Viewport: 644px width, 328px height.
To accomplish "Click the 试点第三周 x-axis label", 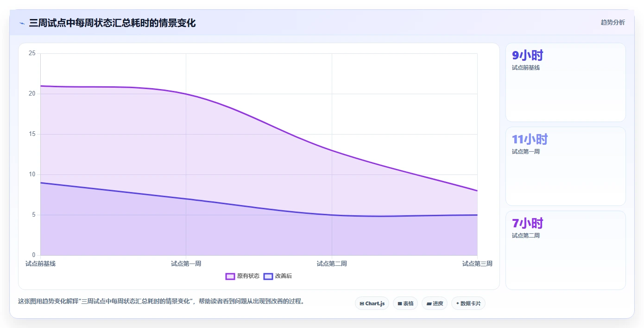I will (x=477, y=264).
